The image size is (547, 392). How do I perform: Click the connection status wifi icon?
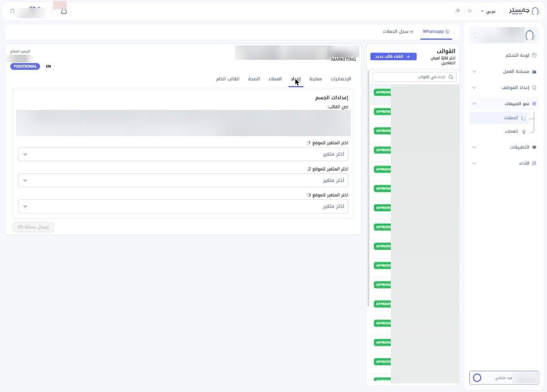(x=469, y=11)
